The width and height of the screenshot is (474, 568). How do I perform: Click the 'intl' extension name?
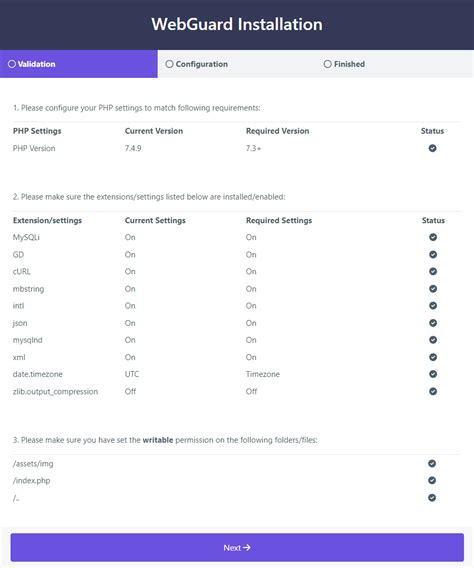[18, 306]
